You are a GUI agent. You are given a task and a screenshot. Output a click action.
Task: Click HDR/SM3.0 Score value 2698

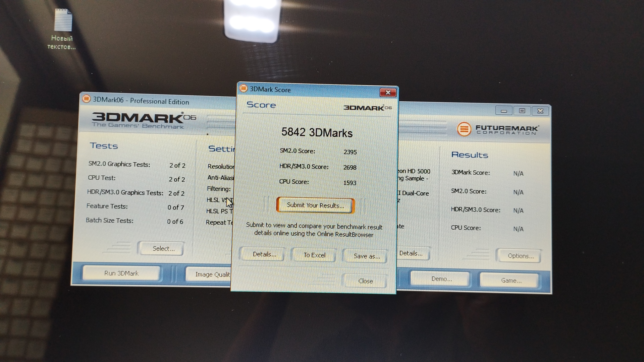[x=350, y=167]
